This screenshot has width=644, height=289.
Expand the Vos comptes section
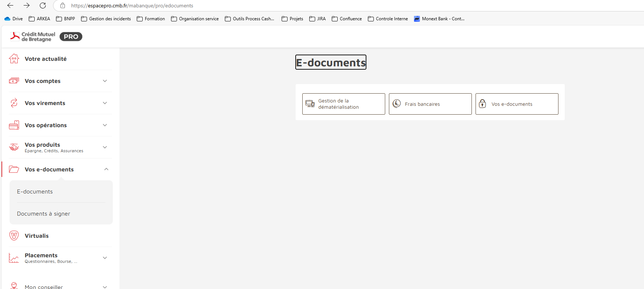(x=105, y=81)
